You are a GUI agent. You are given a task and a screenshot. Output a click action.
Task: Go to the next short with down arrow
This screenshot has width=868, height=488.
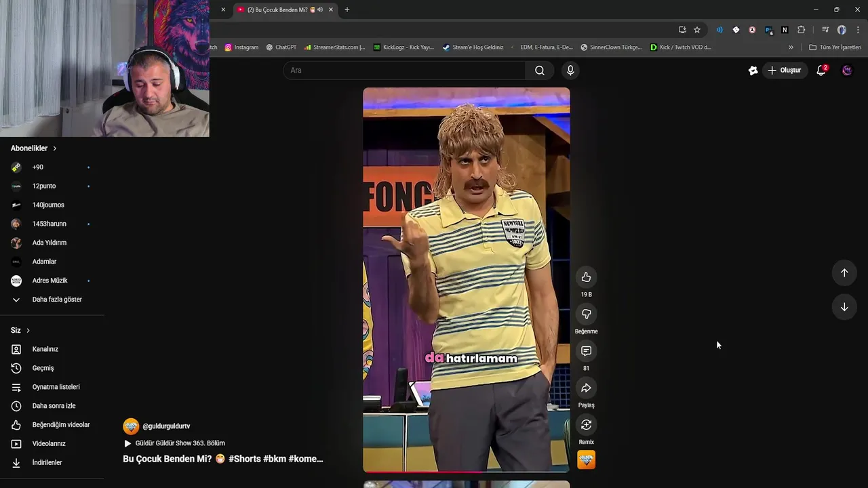[x=844, y=307]
